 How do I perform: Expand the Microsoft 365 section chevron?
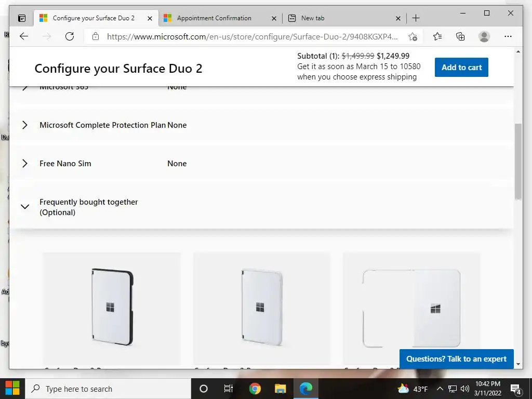[x=25, y=88]
